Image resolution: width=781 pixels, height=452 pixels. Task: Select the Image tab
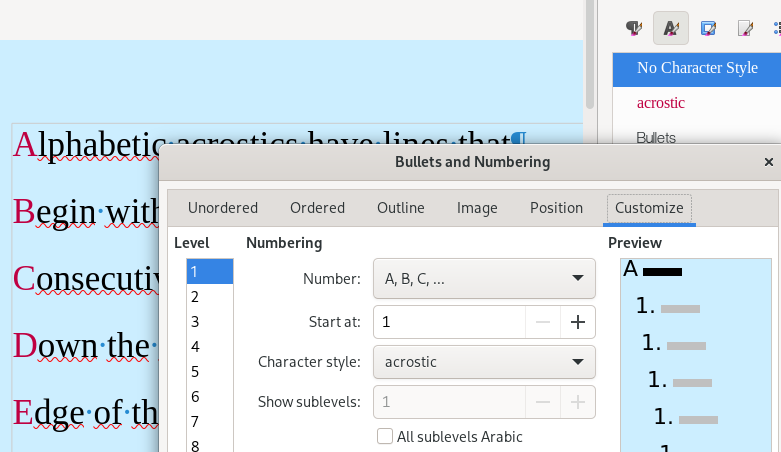pyautogui.click(x=477, y=208)
